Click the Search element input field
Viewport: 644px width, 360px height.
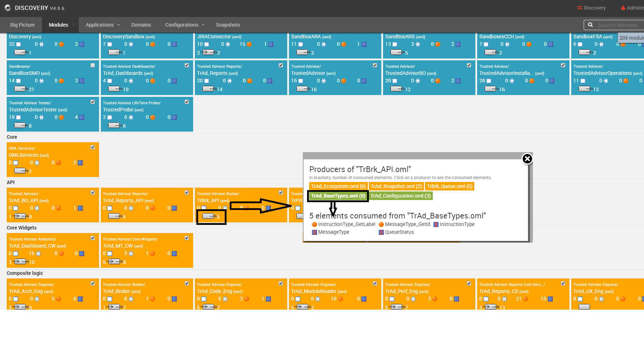coord(618,25)
